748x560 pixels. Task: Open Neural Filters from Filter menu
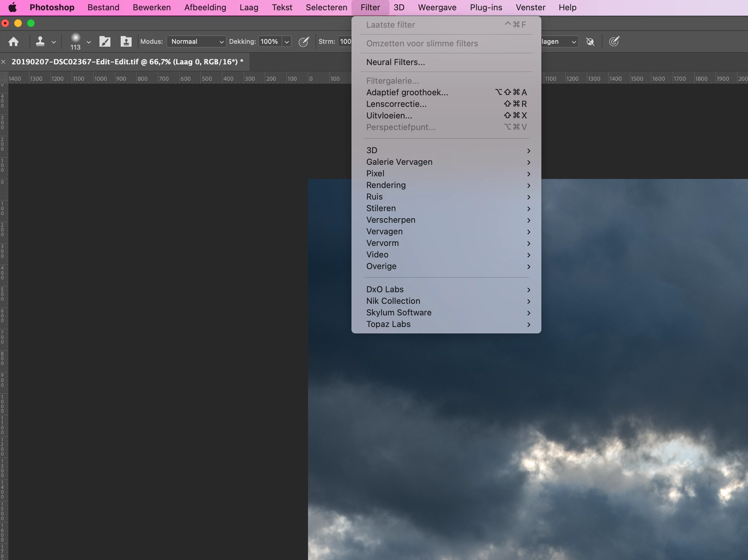coord(395,62)
